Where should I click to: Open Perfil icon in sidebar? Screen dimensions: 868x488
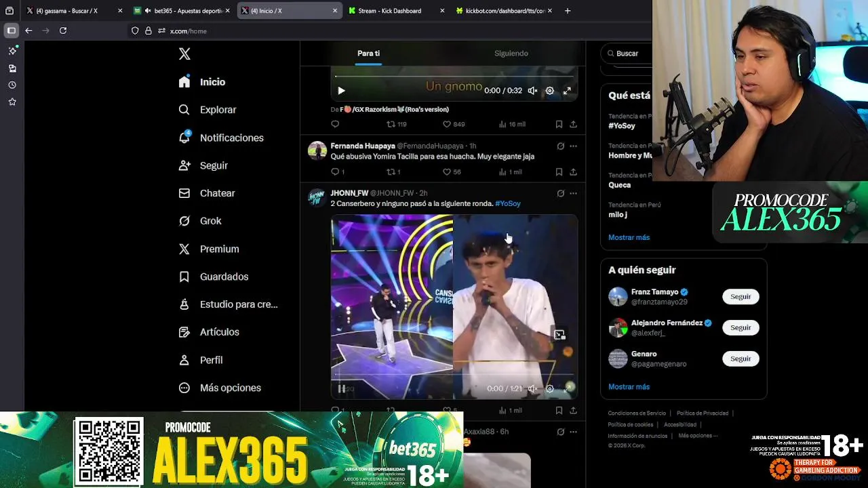tap(184, 360)
